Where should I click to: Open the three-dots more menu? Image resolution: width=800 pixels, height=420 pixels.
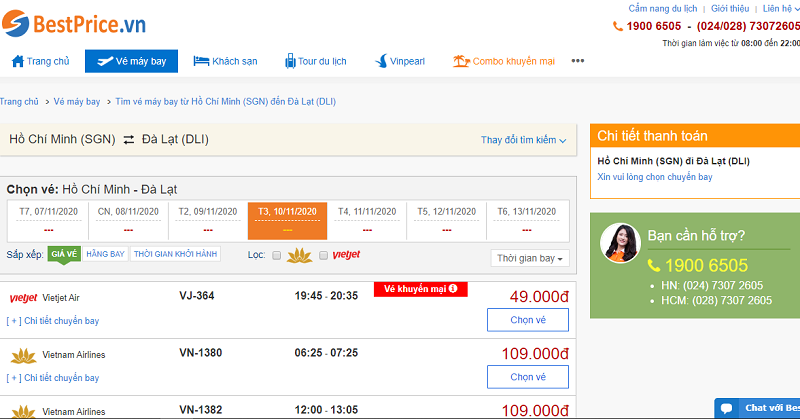pos(578,61)
